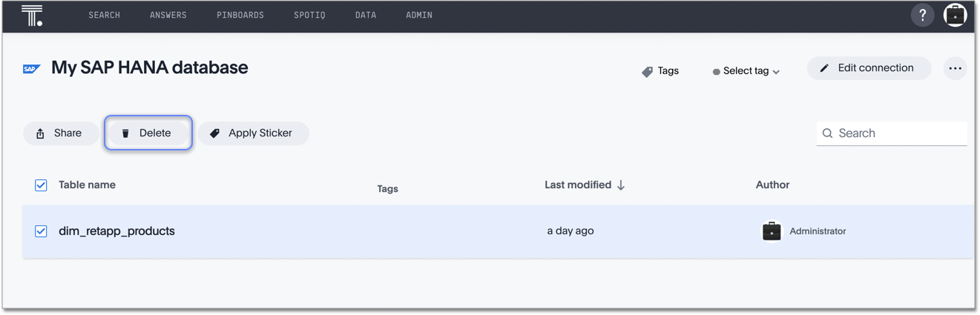Toggle the select-all tables checkbox
Viewport: 980px width, 315px height.
[x=41, y=185]
